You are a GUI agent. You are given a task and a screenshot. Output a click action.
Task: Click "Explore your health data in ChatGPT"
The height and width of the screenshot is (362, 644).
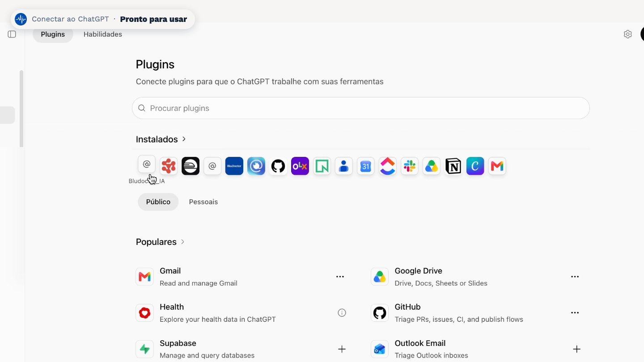click(218, 320)
